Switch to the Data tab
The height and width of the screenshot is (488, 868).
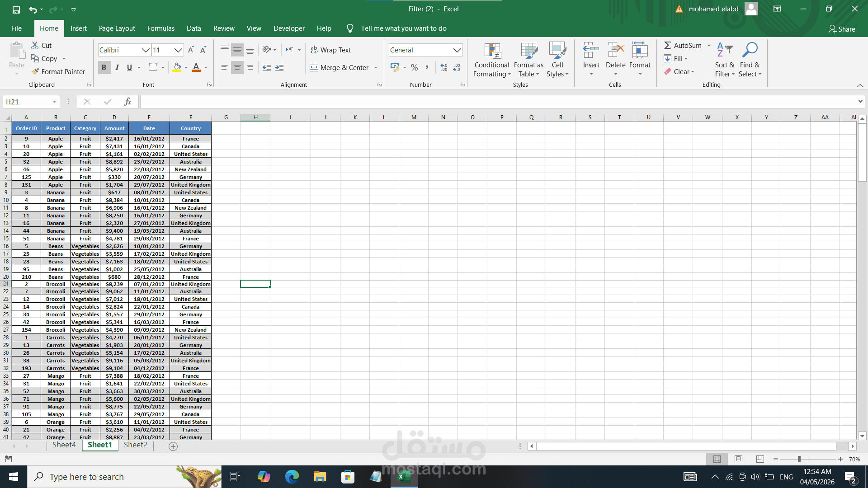pos(194,28)
